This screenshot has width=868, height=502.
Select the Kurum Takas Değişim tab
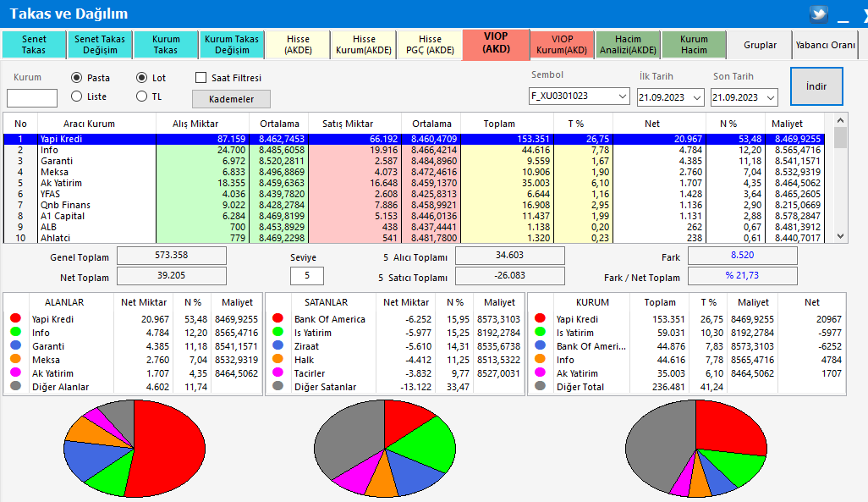pyautogui.click(x=232, y=45)
